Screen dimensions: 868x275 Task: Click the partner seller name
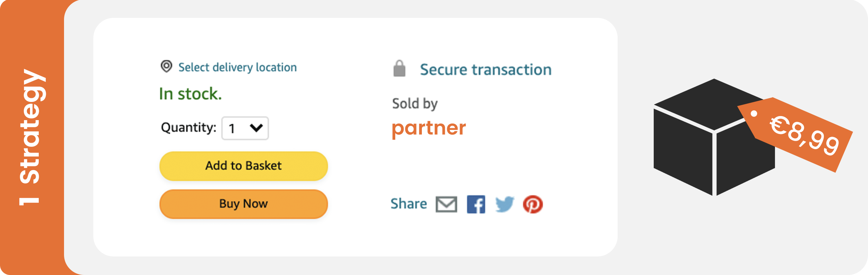[x=429, y=129]
